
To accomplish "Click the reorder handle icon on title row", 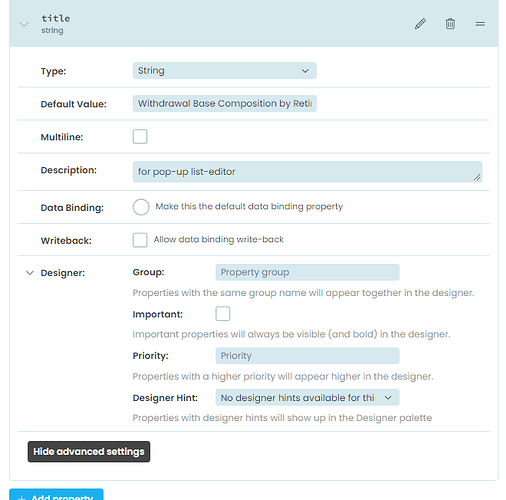I will [x=480, y=24].
